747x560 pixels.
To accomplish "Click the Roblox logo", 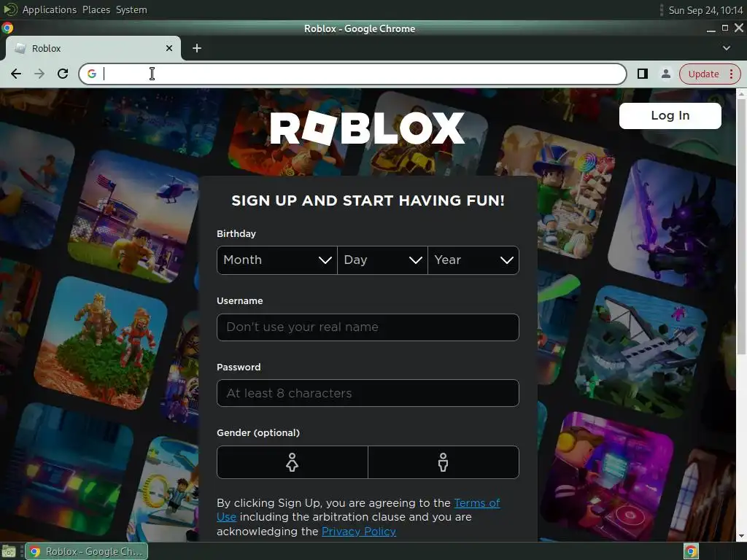I will (367, 128).
